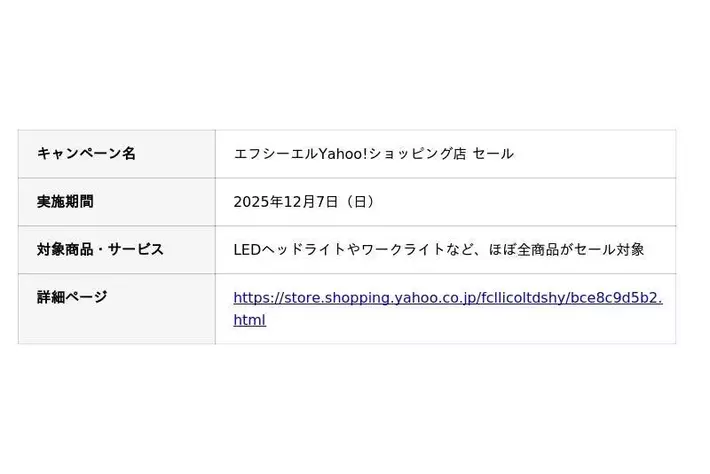The width and height of the screenshot is (710, 474).
Task: Select the 実施期間 header cell
Action: tap(65, 201)
